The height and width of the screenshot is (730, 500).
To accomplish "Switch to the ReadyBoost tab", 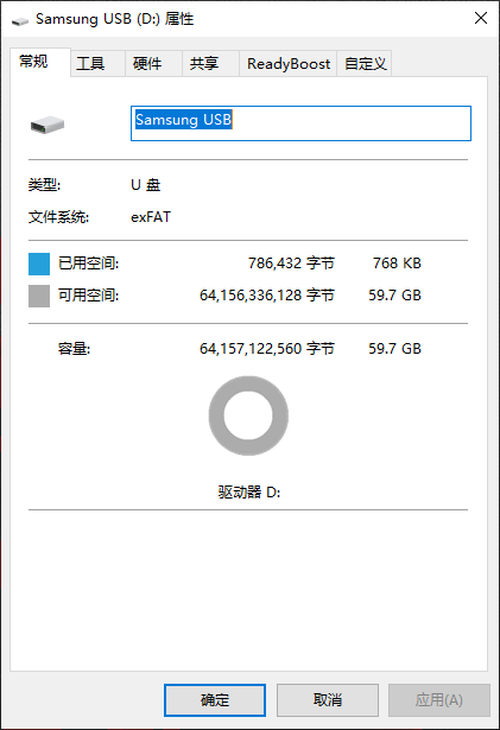I will (288, 63).
